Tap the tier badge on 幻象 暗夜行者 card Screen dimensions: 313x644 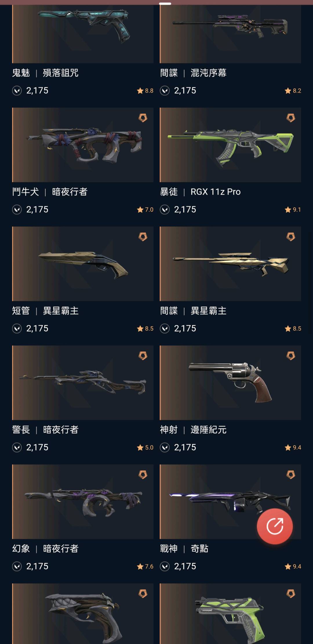point(143,474)
